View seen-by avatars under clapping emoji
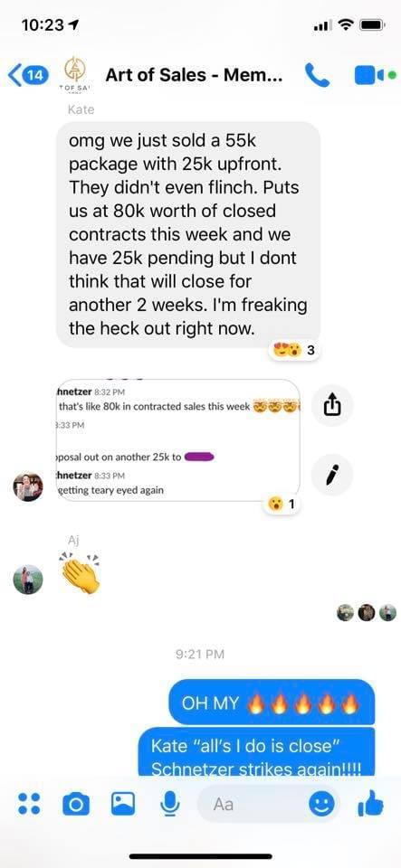 [x=367, y=612]
